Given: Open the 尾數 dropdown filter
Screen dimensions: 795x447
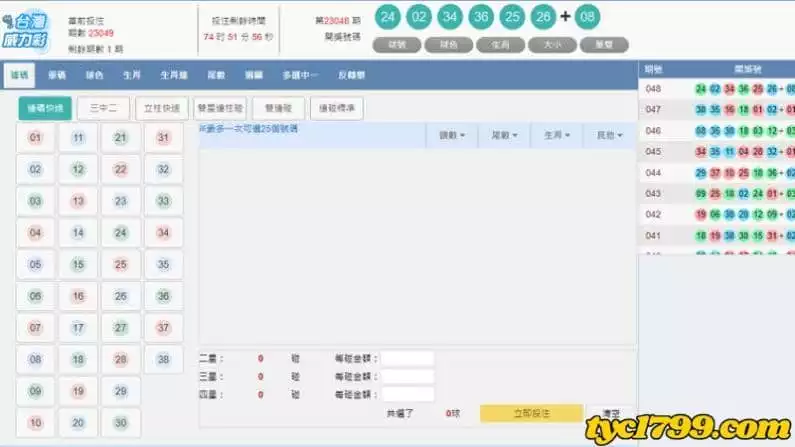Looking at the screenshot, I should 504,135.
